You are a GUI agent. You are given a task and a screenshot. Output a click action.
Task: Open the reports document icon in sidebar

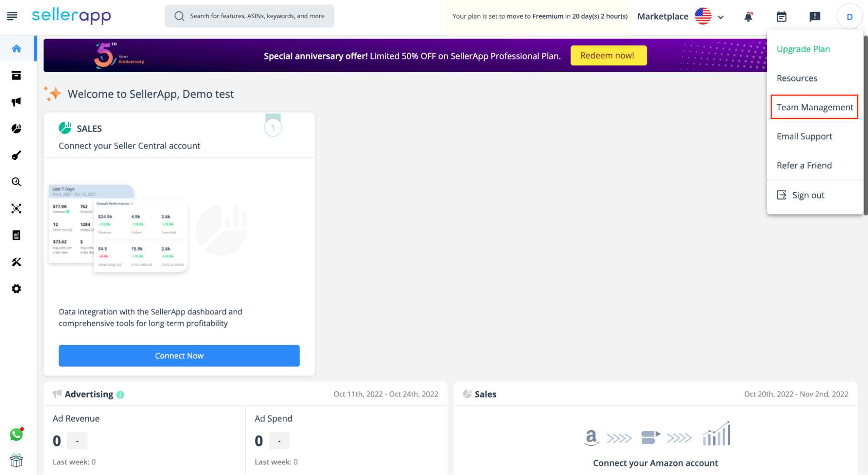[17, 235]
